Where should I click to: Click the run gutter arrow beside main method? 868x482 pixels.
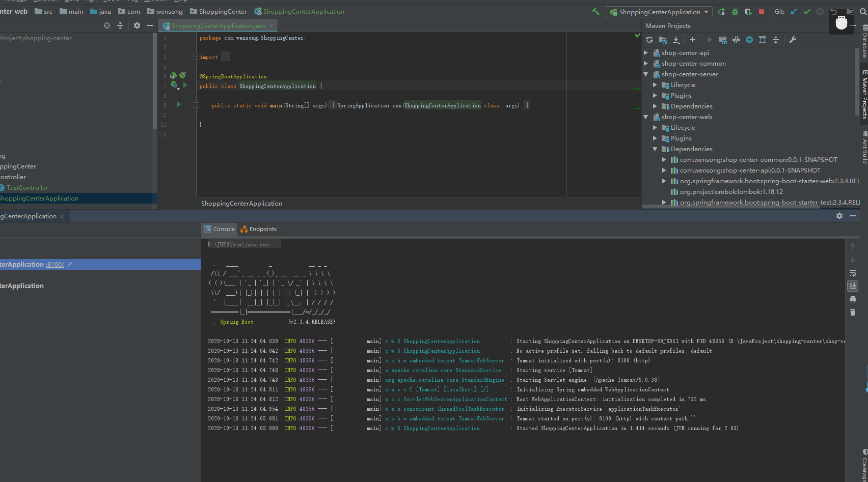(179, 104)
